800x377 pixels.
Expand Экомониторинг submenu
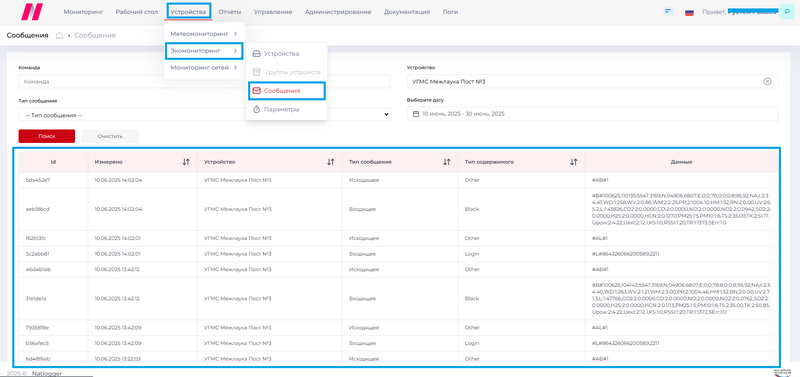tap(204, 51)
